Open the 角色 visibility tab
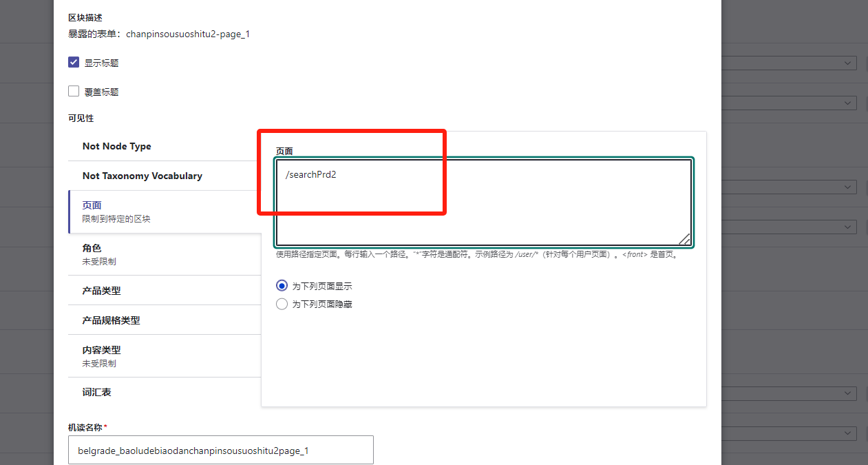Image resolution: width=868 pixels, height=465 pixels. (x=165, y=254)
